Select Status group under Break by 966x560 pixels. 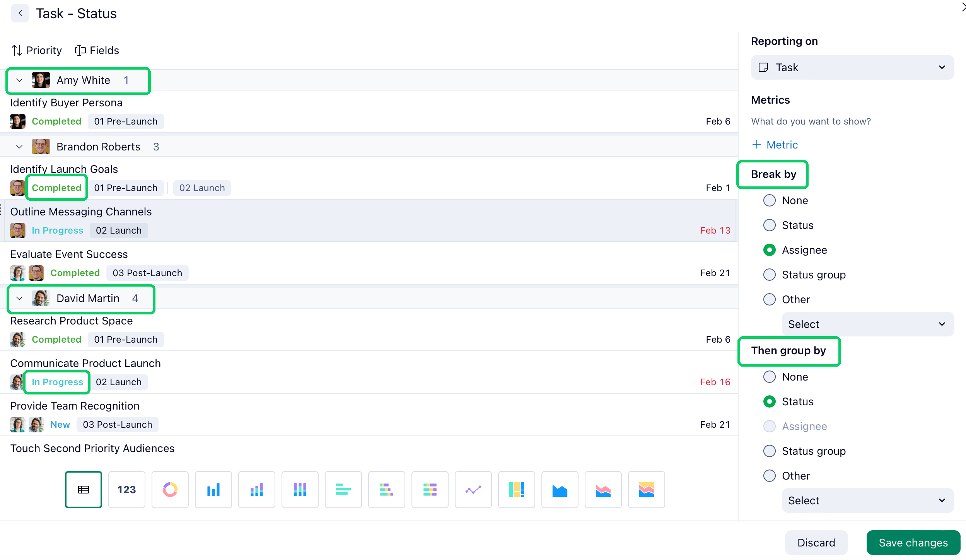770,275
